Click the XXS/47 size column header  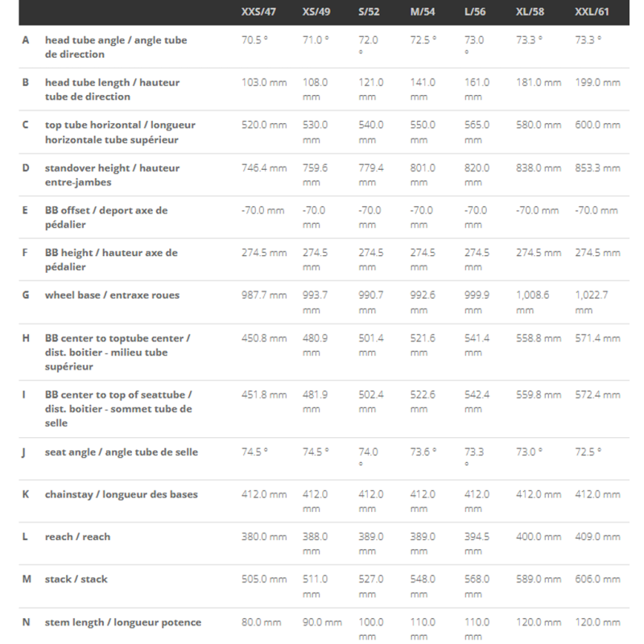coord(258,13)
